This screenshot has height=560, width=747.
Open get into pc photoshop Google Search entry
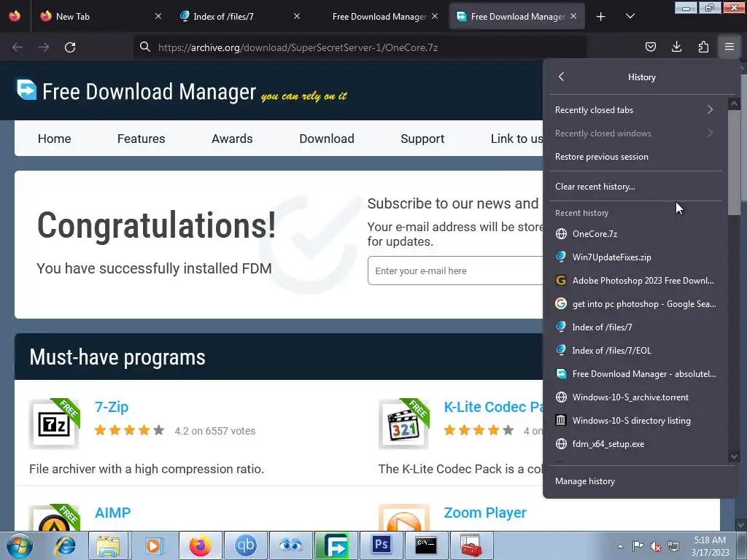point(635,304)
